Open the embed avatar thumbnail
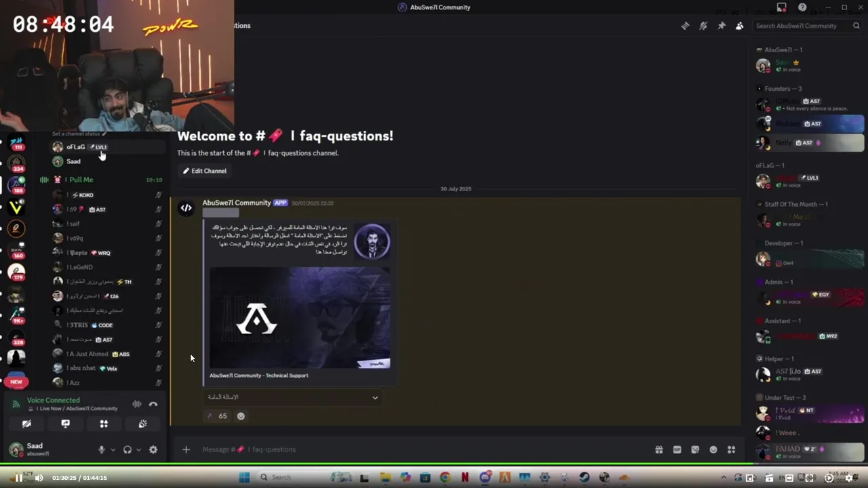868x488 pixels. pyautogui.click(x=372, y=241)
